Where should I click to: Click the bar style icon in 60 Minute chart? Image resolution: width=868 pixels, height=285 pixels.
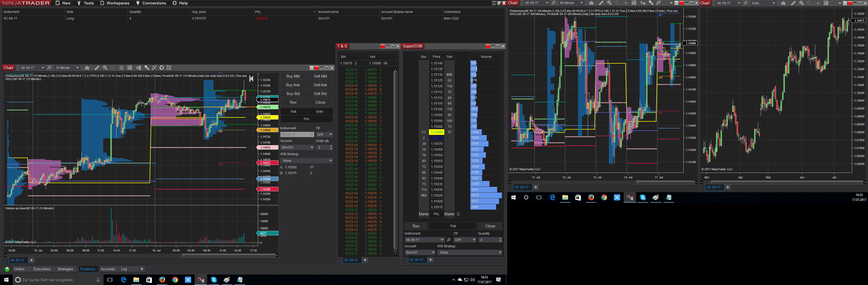tap(591, 3)
